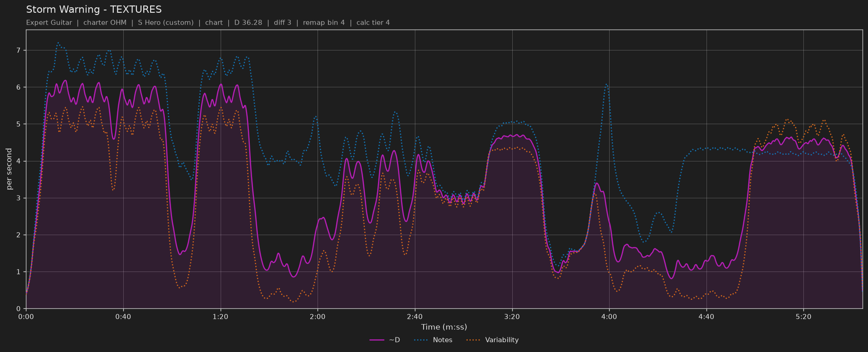Click the 'D 36.28' subtitle value
The image size is (868, 352).
(248, 23)
